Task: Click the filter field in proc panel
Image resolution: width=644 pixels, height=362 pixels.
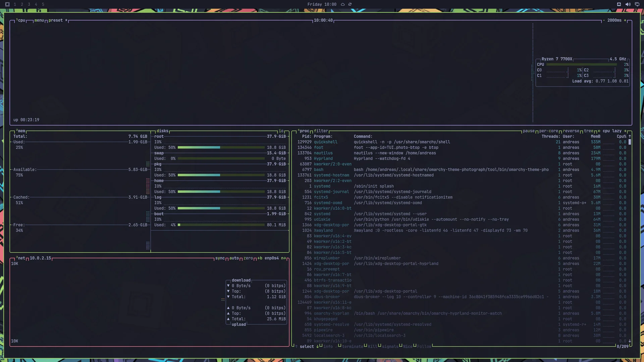Action: click(x=321, y=131)
